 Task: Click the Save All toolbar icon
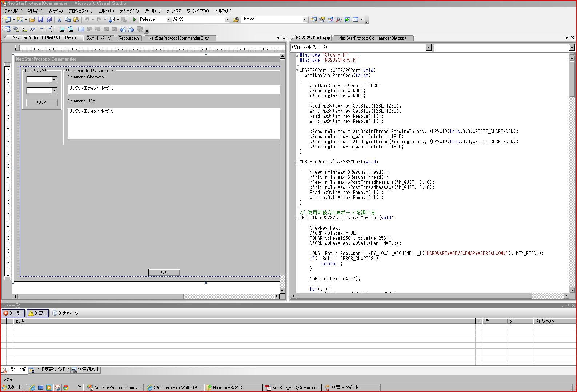[49, 20]
